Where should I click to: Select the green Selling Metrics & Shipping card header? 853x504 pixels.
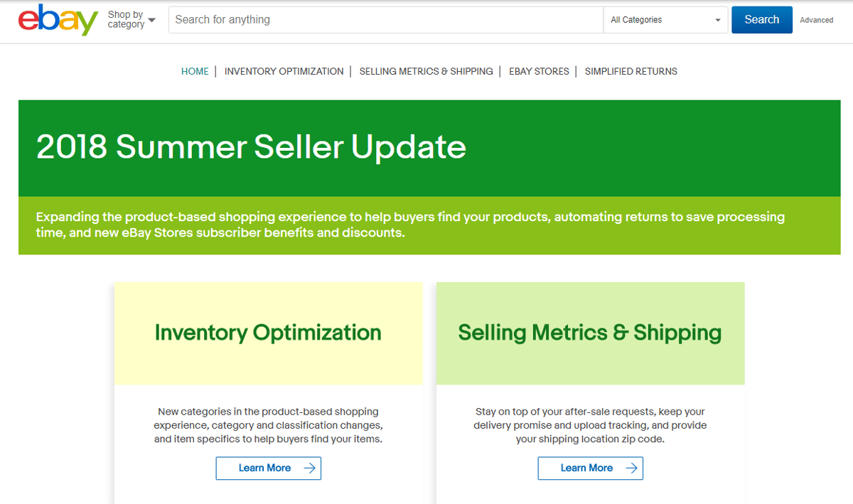(590, 333)
